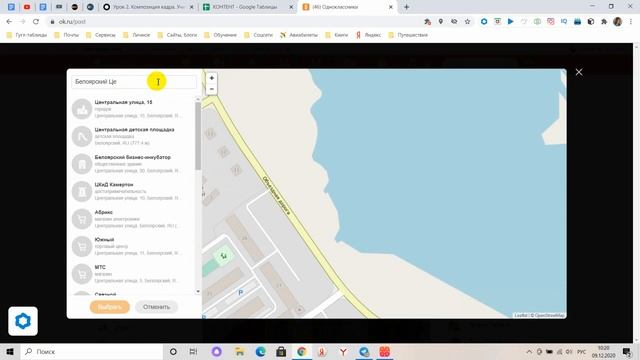
Task: Click the blue hexagon widget at bottom left
Action: [x=23, y=321]
